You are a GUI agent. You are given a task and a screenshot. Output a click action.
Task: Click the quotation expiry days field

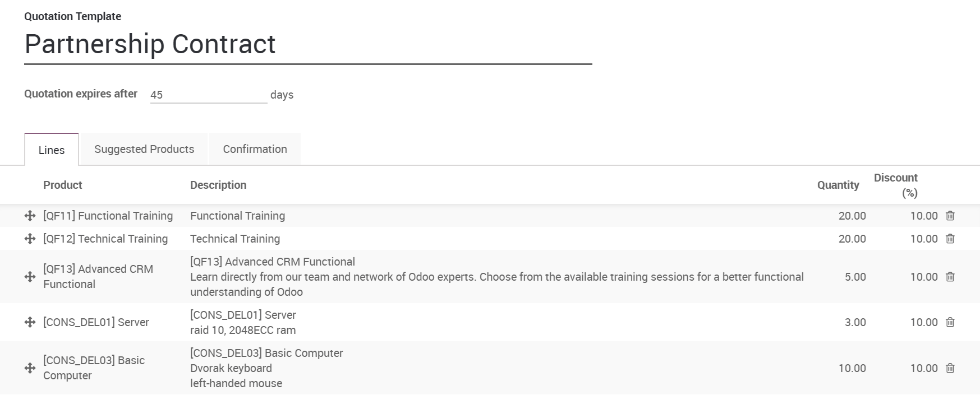(x=208, y=95)
